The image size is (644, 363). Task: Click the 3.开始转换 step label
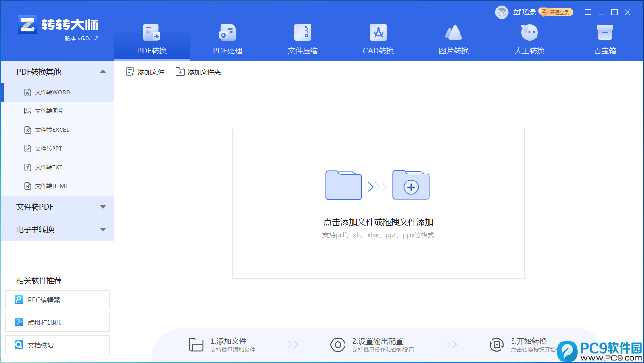tap(529, 341)
